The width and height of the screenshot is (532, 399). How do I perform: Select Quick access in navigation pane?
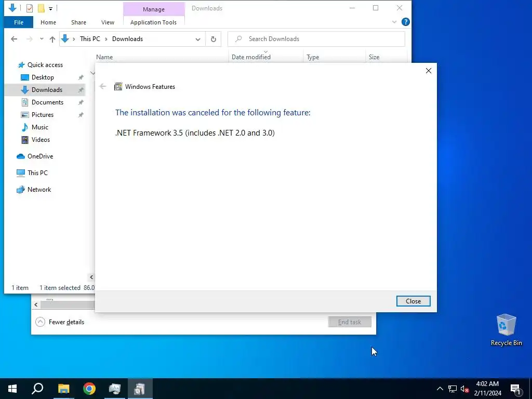tap(45, 65)
